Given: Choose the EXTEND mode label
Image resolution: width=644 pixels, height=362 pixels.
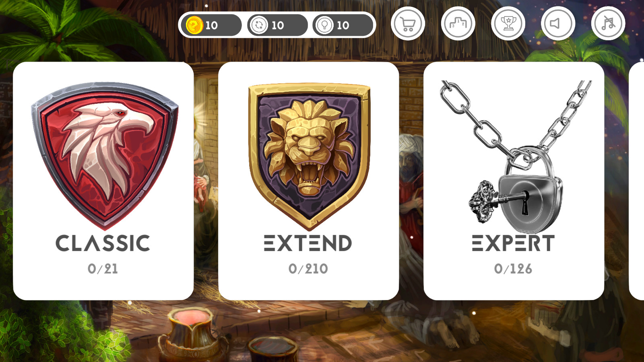Looking at the screenshot, I should click(x=308, y=243).
